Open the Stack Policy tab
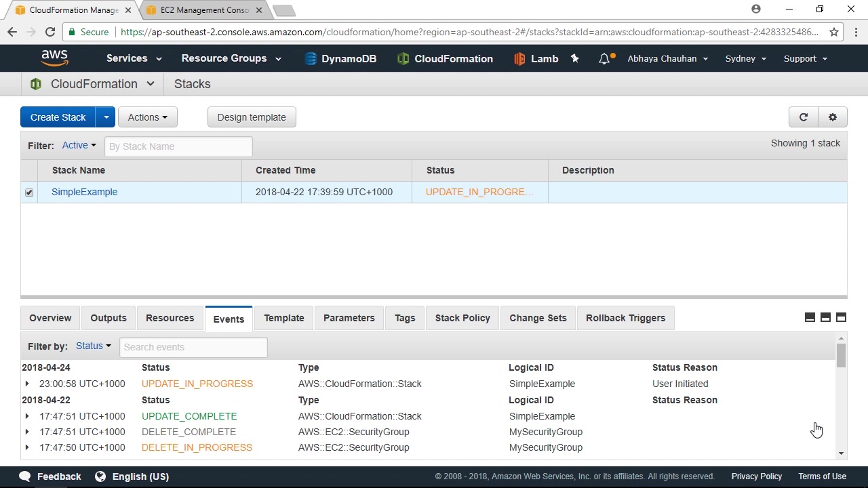The image size is (868, 488). coord(462,318)
